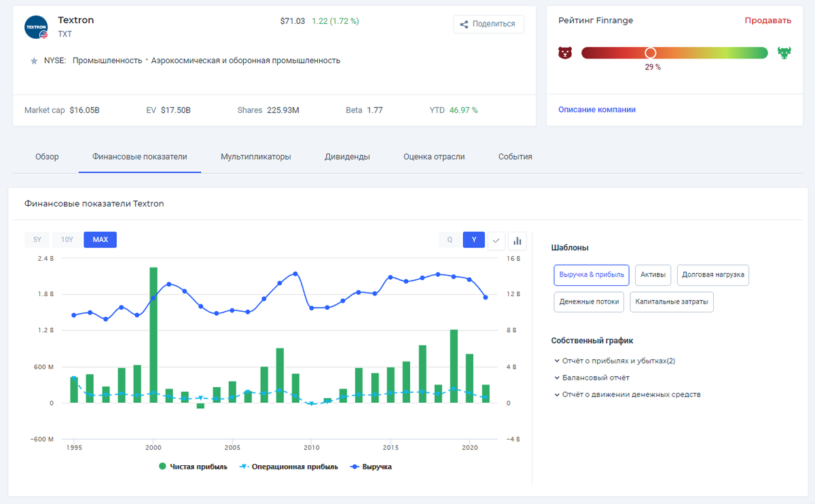Click the 2019 net profit bar
Screen dimensions: 815x504
(454, 366)
